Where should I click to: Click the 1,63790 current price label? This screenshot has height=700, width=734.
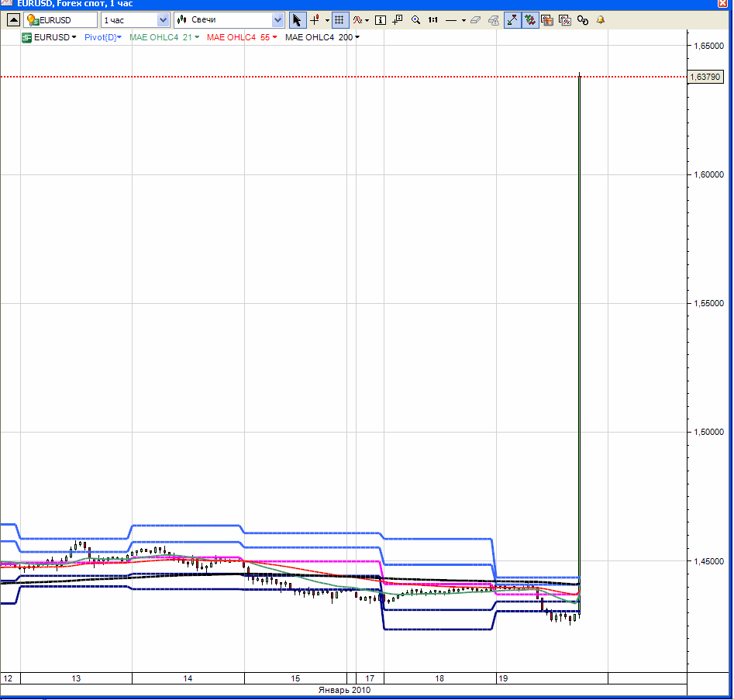coord(705,77)
